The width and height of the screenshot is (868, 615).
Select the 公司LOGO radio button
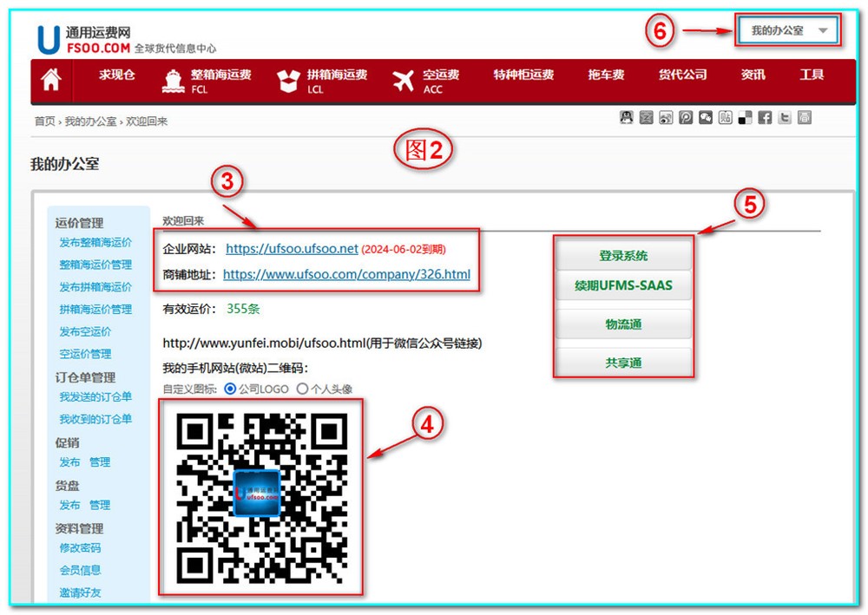(230, 389)
